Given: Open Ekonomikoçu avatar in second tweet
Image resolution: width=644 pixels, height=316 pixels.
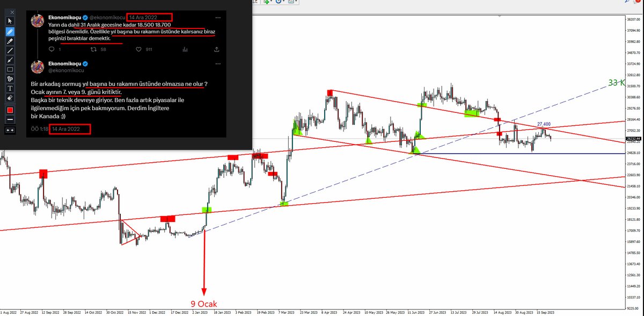Looking at the screenshot, I should coord(37,67).
